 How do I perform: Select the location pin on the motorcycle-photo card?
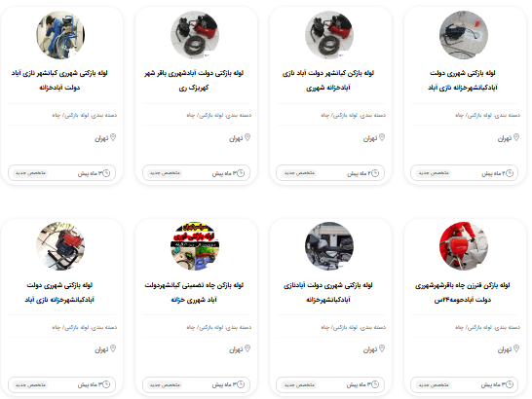(382, 348)
